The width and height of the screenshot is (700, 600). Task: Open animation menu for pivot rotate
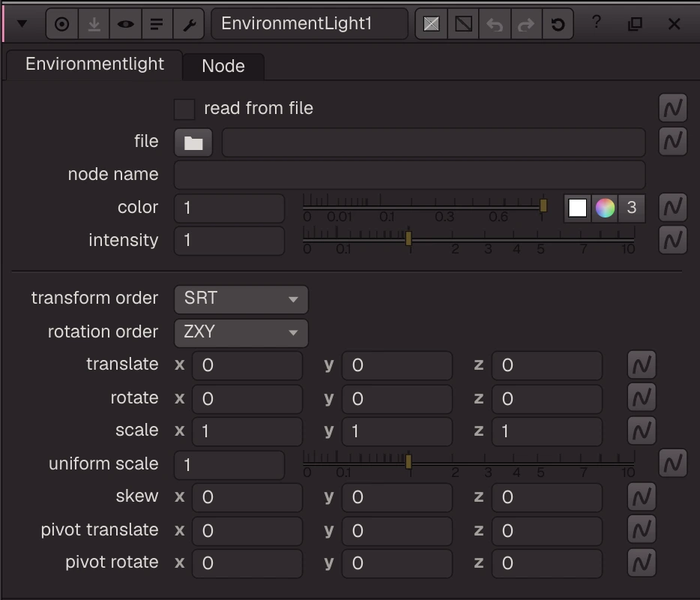(642, 563)
